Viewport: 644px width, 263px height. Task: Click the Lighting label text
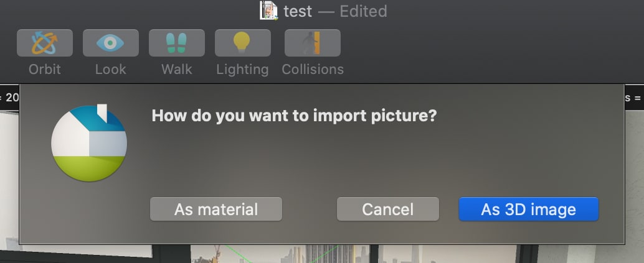[x=242, y=69]
